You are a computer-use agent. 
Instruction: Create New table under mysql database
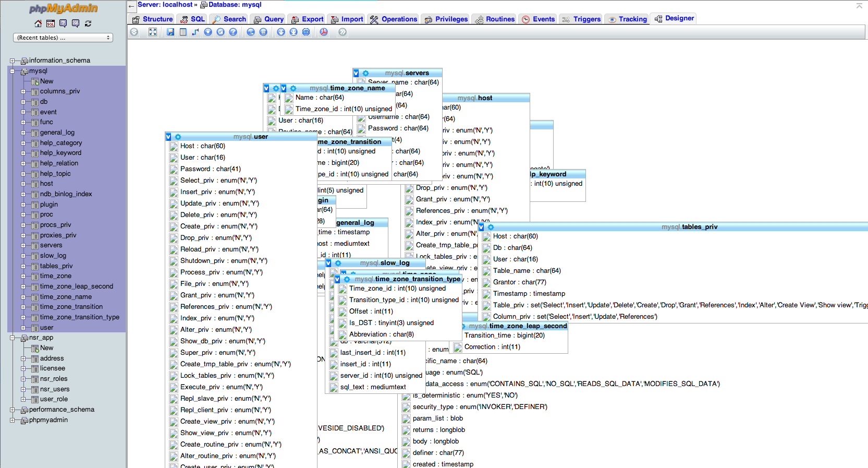point(46,81)
